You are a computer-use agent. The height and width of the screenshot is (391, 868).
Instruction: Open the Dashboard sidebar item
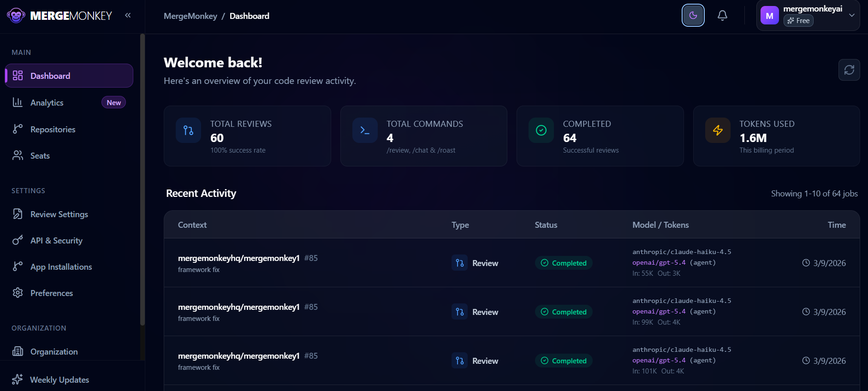[x=69, y=76]
